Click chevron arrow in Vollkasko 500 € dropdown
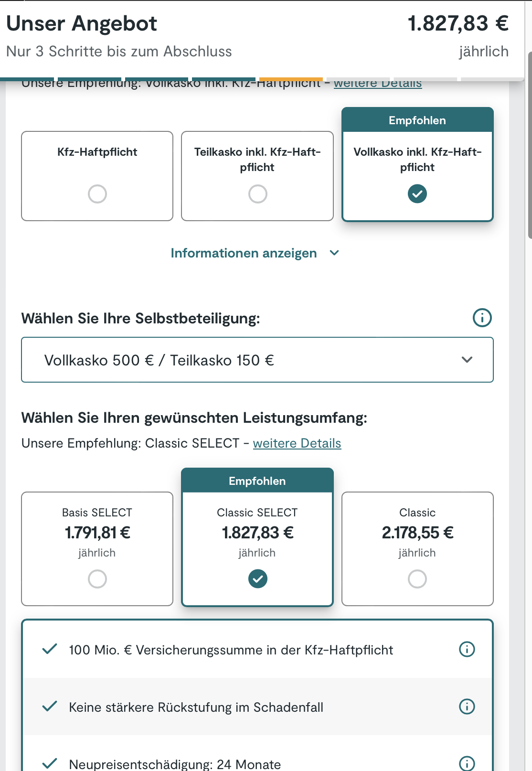The height and width of the screenshot is (771, 532). 467,360
